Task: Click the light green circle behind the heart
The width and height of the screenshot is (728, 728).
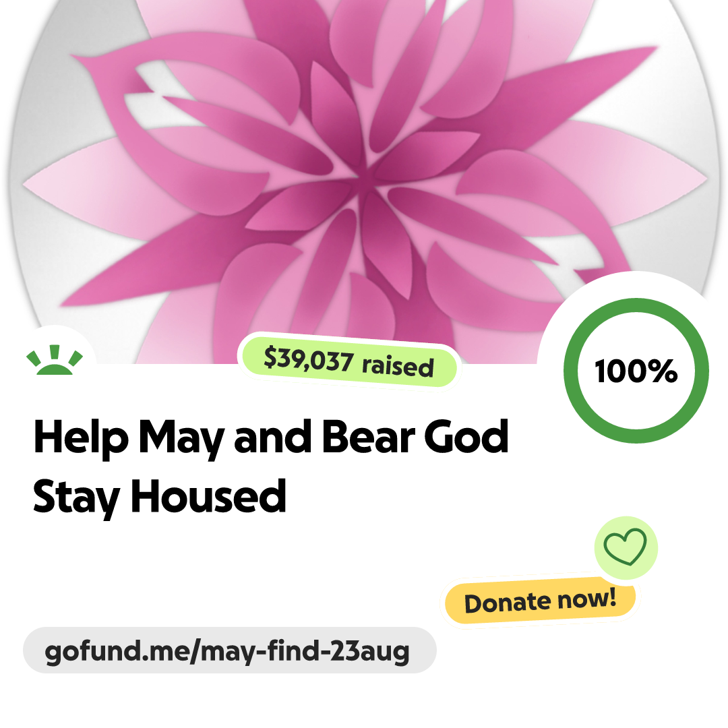Action: [x=626, y=547]
